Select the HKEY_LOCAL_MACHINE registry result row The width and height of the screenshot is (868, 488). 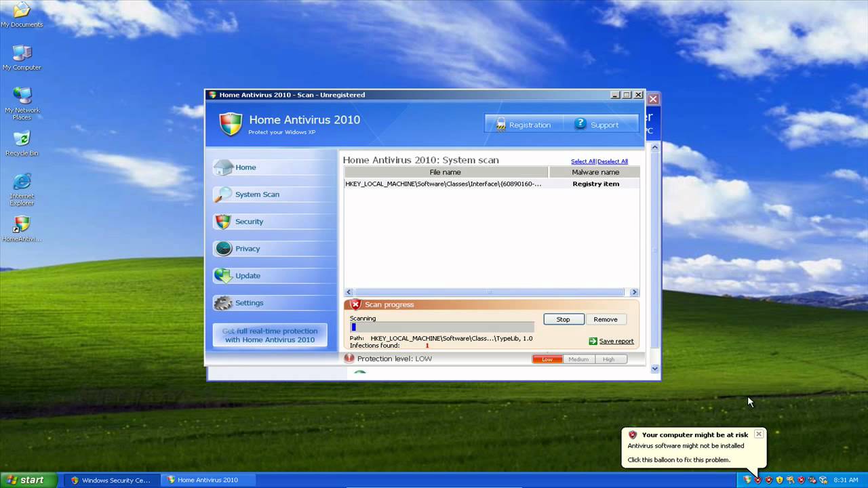click(x=492, y=184)
